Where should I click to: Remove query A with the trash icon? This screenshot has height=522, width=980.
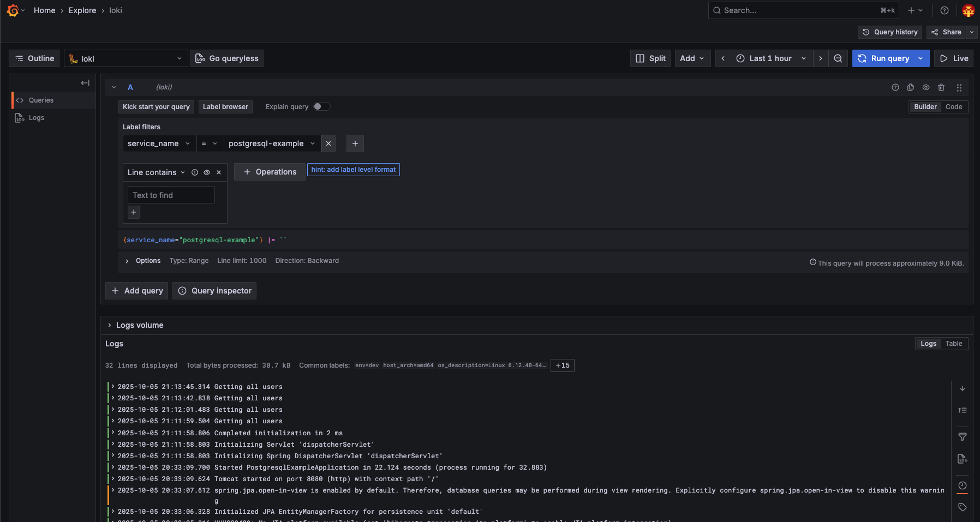pos(942,87)
